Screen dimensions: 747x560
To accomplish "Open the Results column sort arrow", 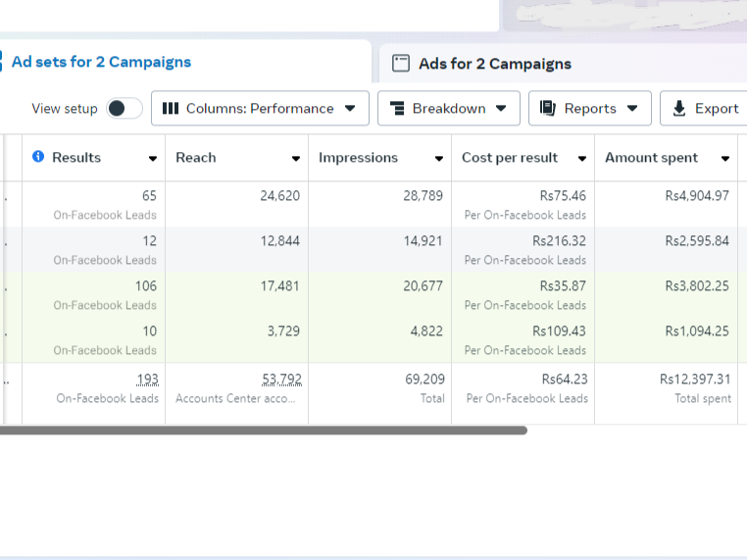I will coord(153,159).
